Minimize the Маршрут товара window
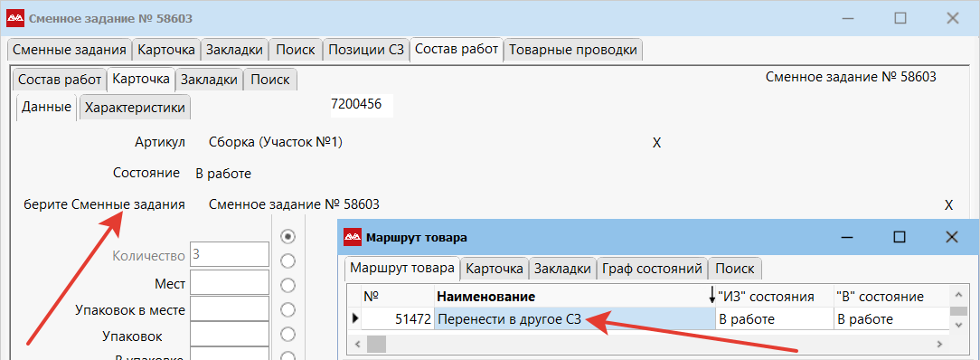 tap(847, 238)
